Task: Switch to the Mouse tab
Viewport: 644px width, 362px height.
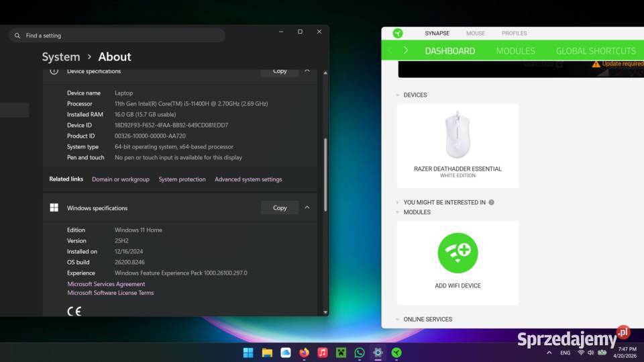Action: point(475,33)
